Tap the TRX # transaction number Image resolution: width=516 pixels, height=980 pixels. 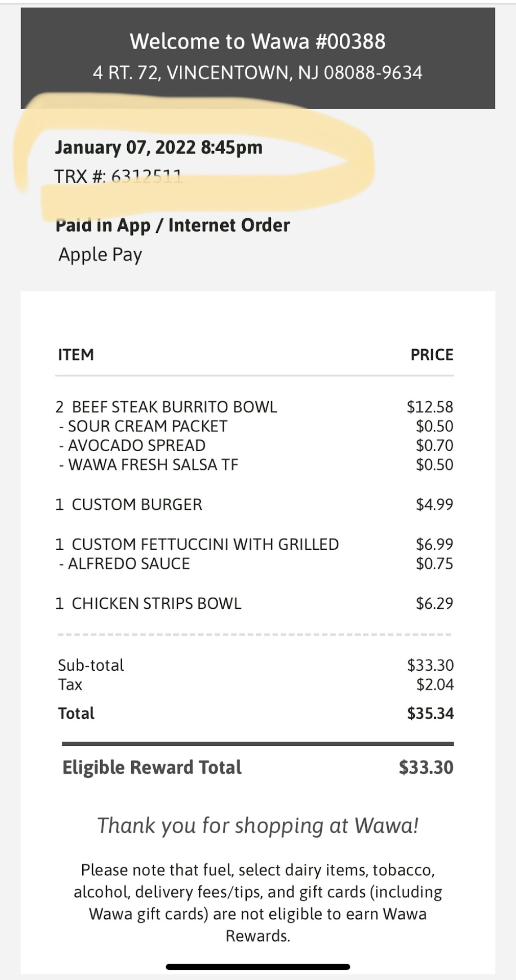(x=118, y=177)
